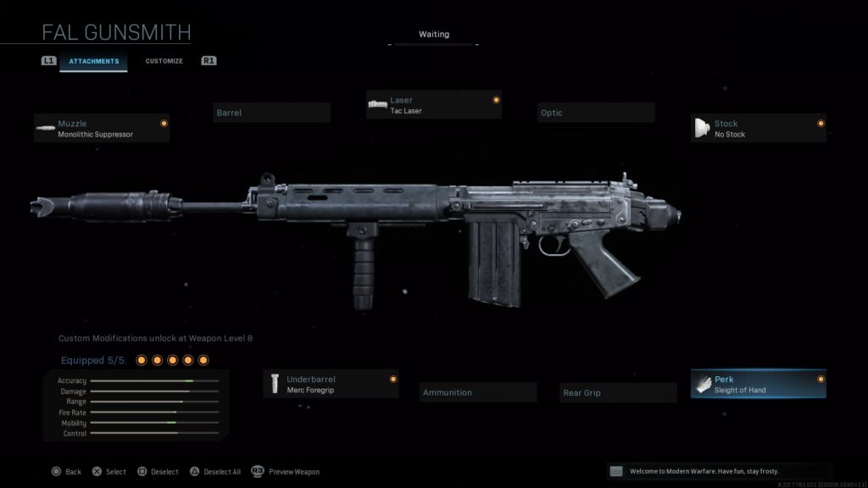Click the Deselect All button

(x=215, y=472)
